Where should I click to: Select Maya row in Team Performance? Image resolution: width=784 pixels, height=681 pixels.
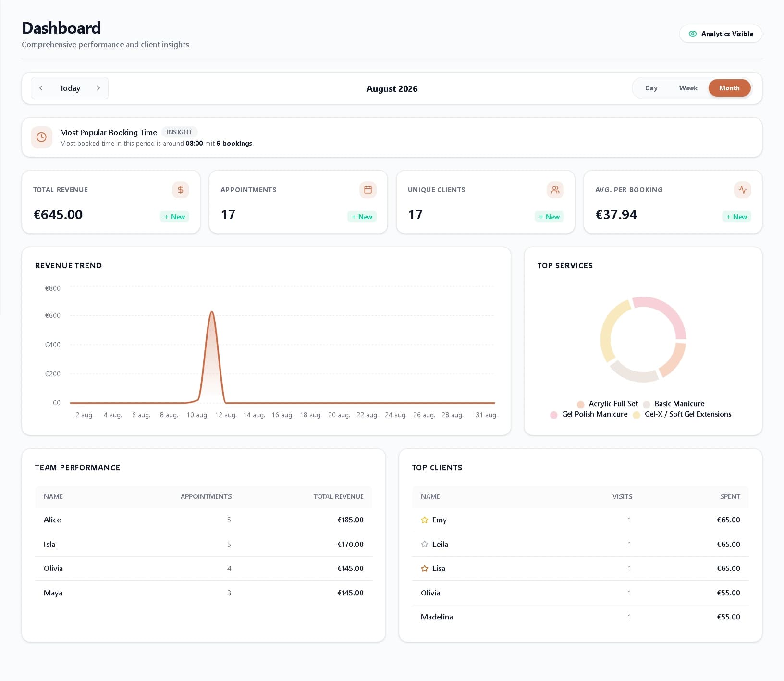click(x=204, y=593)
